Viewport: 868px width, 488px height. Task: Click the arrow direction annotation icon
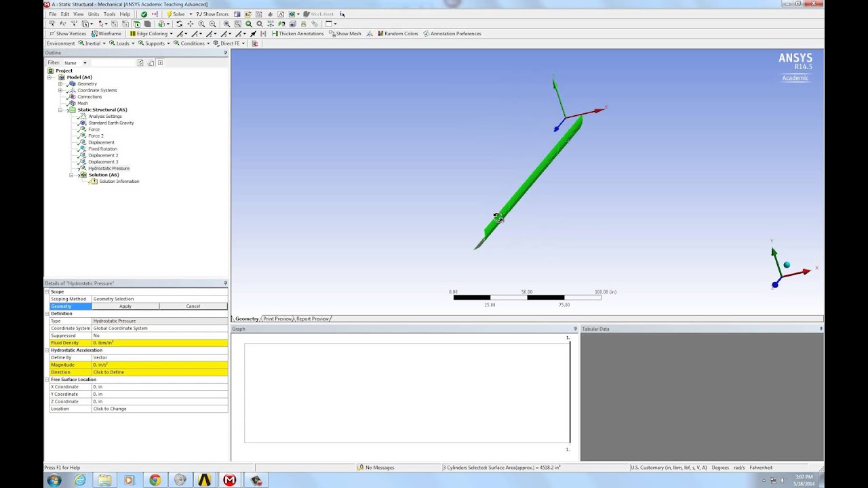coord(253,33)
